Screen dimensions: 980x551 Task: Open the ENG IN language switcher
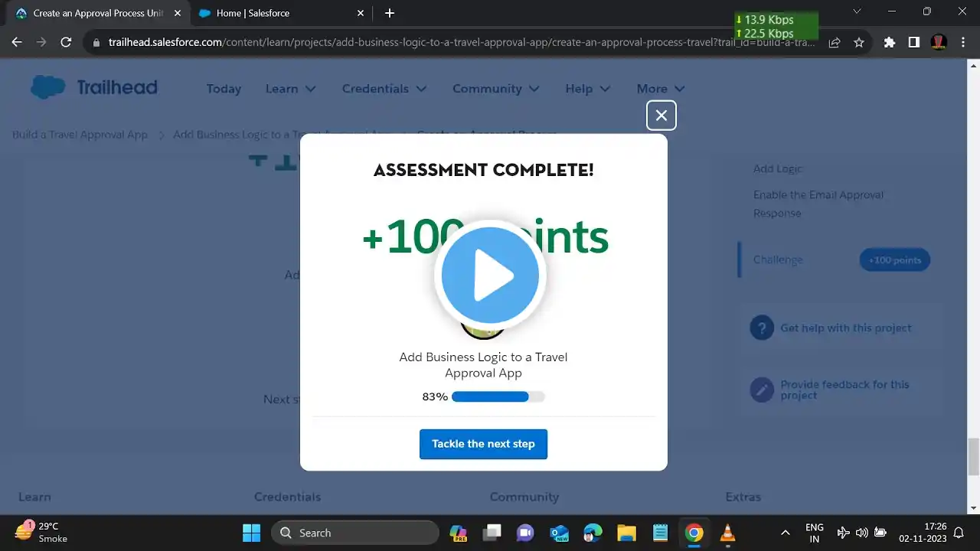815,533
